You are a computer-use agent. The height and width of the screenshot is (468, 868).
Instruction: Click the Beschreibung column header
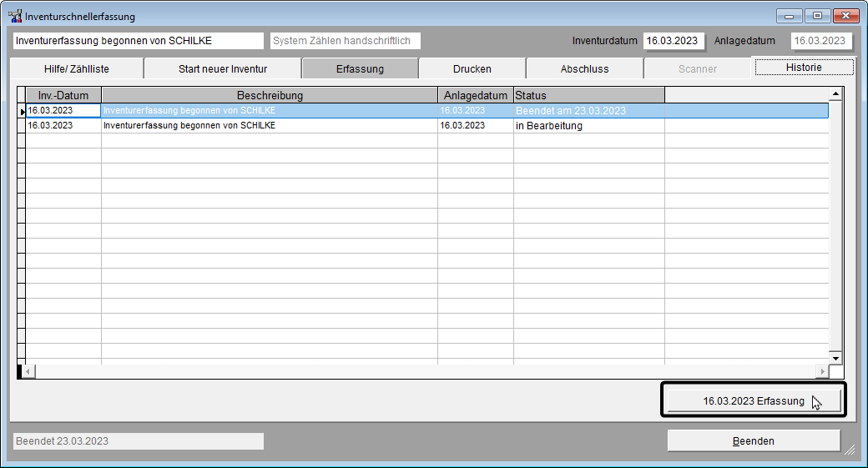click(270, 95)
